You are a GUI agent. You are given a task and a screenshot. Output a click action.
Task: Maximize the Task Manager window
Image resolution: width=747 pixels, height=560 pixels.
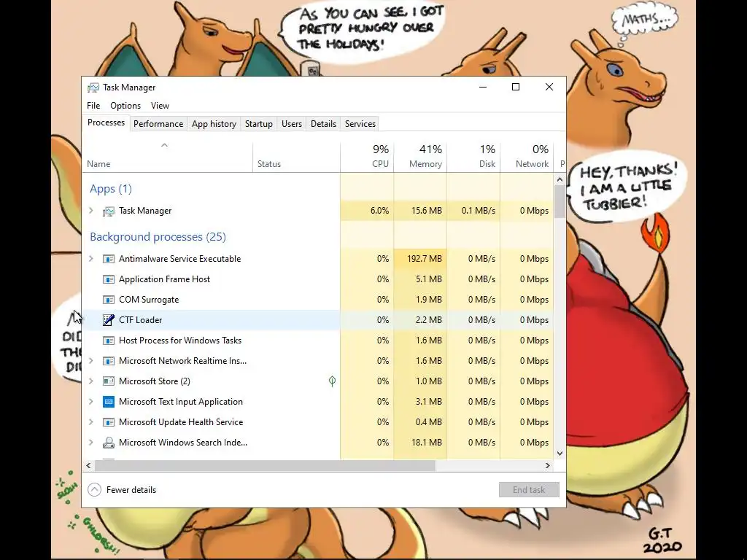(516, 87)
